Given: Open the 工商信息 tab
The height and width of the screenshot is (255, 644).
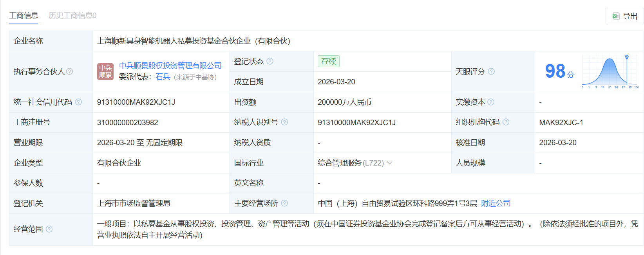Looking at the screenshot, I should pos(24,15).
